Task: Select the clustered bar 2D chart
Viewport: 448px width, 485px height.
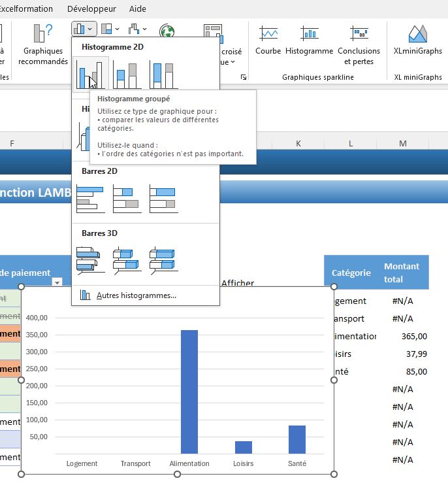Action: pyautogui.click(x=91, y=199)
